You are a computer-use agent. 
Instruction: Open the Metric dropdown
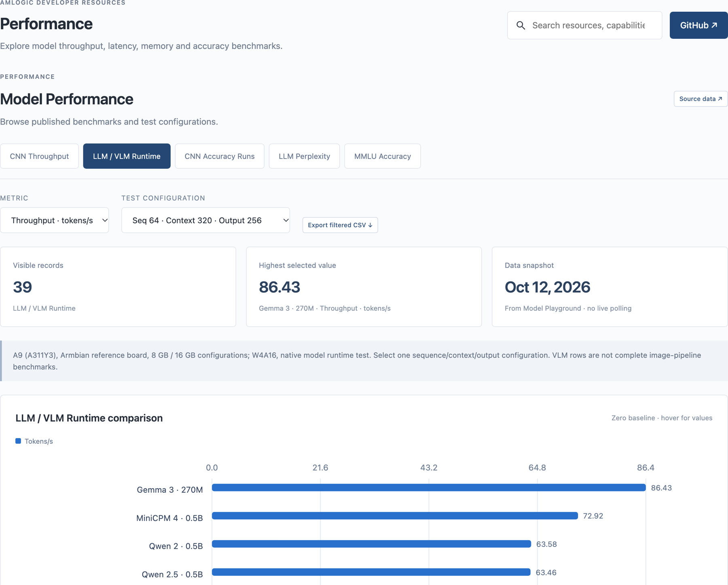[55, 220]
